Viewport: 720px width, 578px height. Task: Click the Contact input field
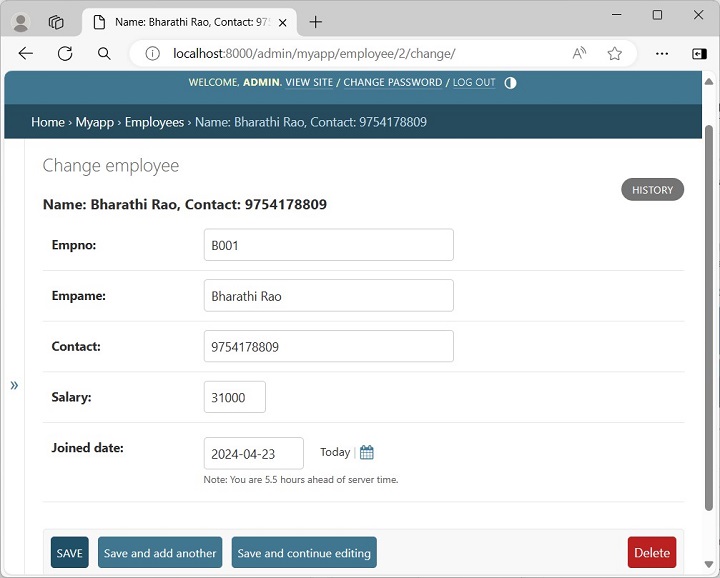pos(329,346)
